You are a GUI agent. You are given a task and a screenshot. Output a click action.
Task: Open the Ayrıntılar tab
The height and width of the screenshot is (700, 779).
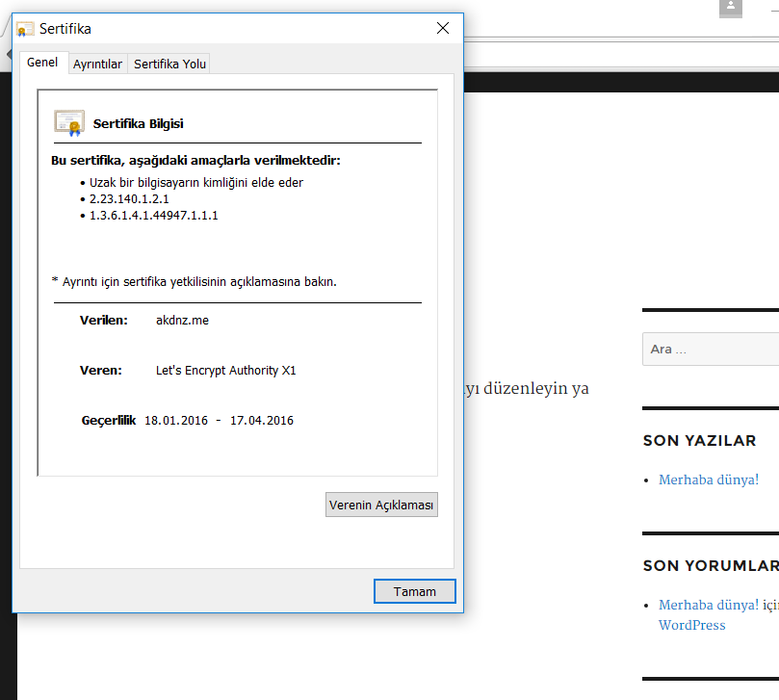[x=97, y=65]
